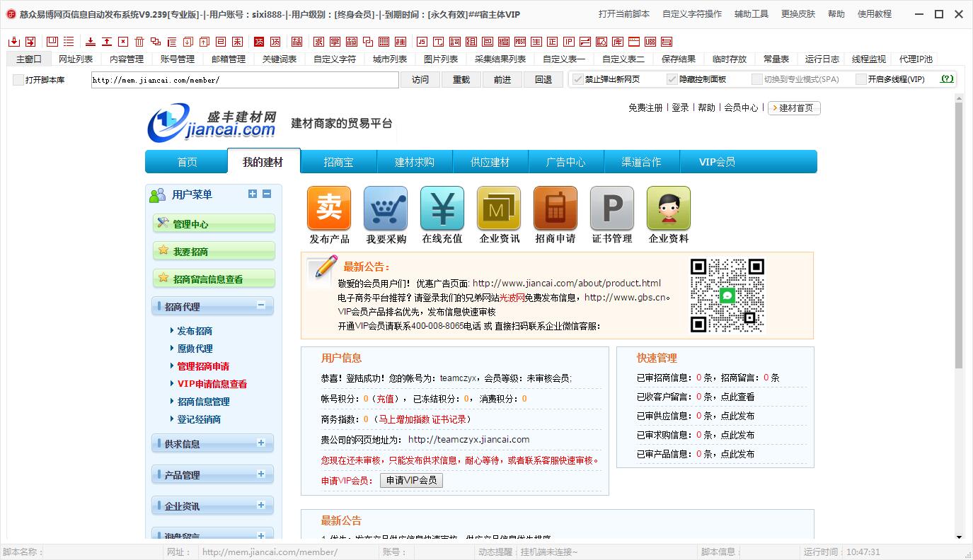Click VIP申请信息查看 link
Screen dimensions: 973x560
212,384
